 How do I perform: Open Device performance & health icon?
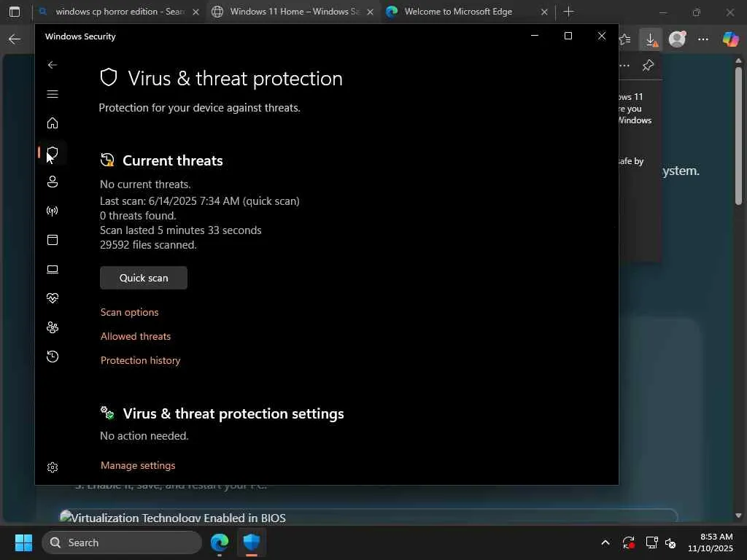pos(53,298)
